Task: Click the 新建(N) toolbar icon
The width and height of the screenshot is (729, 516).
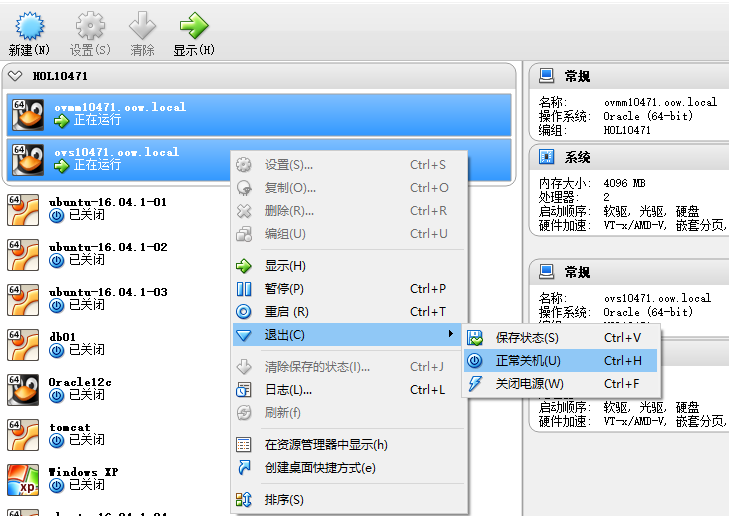Action: point(29,26)
